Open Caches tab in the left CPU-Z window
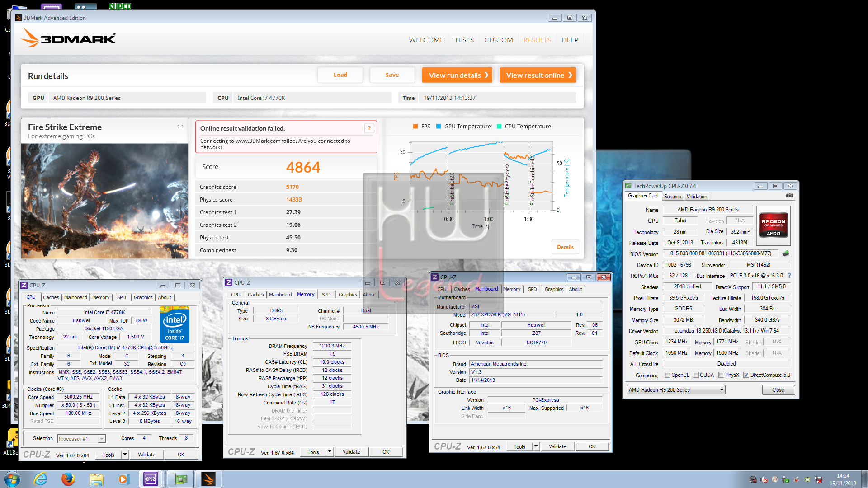This screenshot has height=488, width=868. (x=51, y=297)
